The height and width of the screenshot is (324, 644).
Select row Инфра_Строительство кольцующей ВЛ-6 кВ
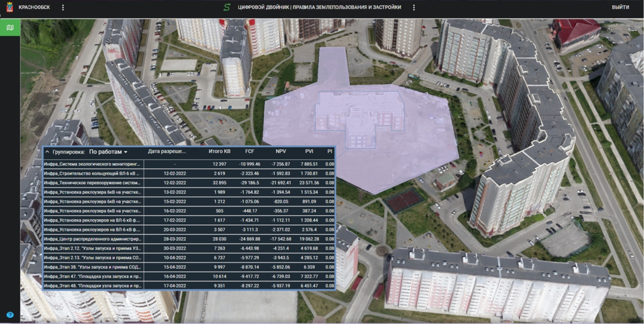[189, 174]
